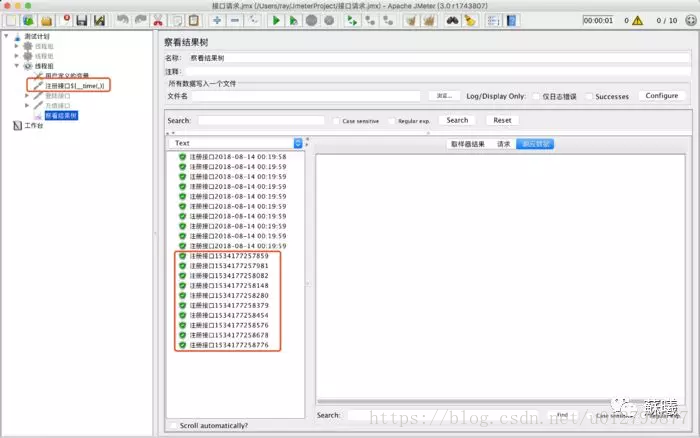Click the Reset Search brush icon

coord(470,21)
